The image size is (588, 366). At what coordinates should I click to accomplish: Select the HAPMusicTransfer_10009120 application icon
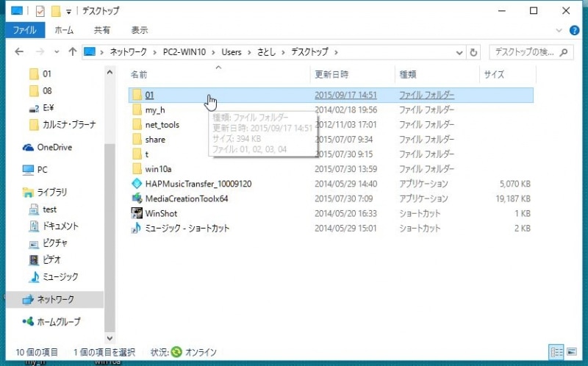[x=137, y=184]
